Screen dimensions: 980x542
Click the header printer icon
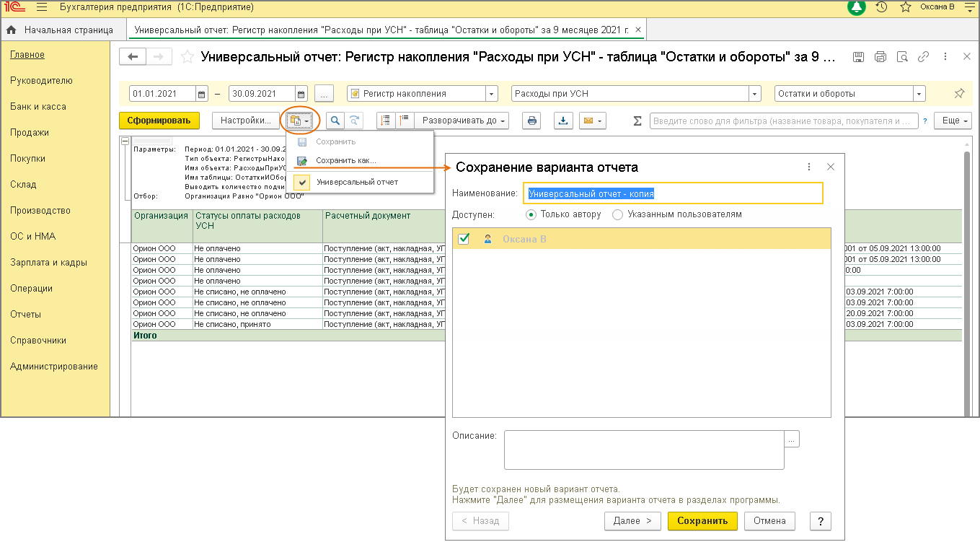point(880,57)
